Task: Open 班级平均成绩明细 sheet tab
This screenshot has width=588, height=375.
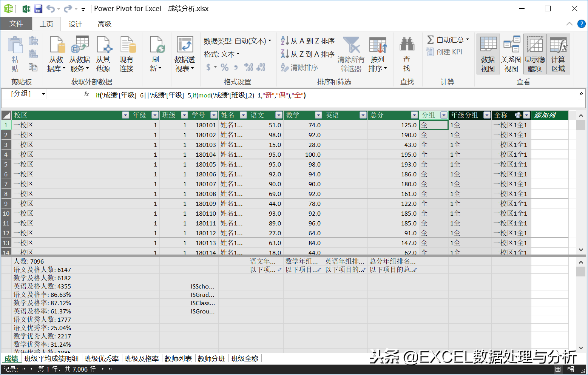Action: [51, 358]
